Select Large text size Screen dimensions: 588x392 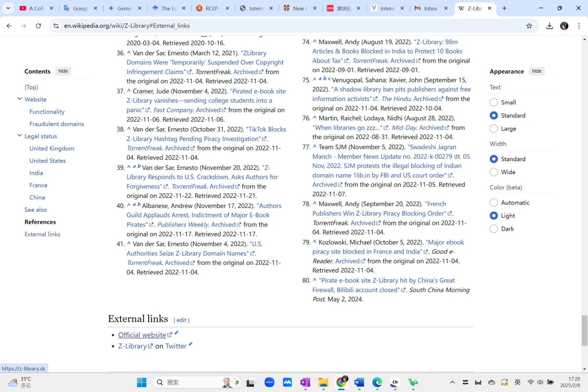tap(494, 128)
